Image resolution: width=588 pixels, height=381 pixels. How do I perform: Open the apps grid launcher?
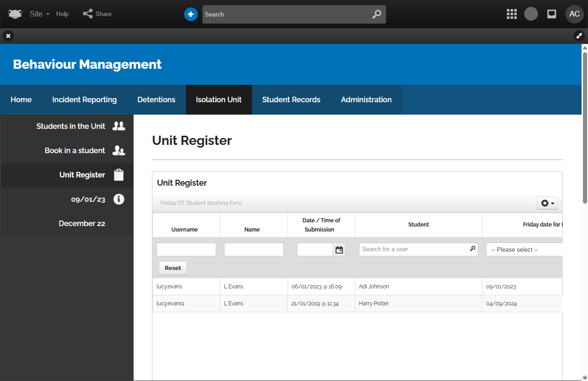click(512, 14)
